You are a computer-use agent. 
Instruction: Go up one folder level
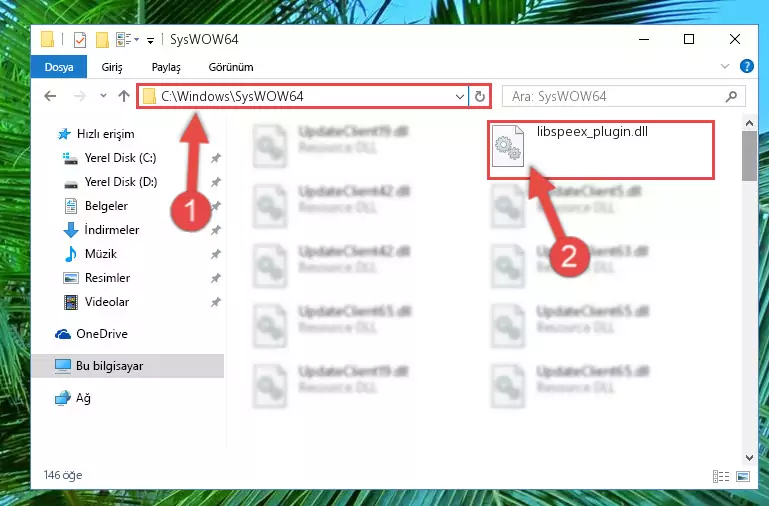[124, 96]
